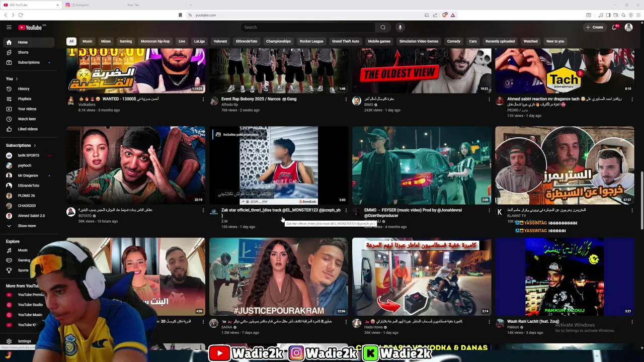Viewport: 644px width, 362px height.
Task: Open the Hada Howa channel link
Action: 374,327
